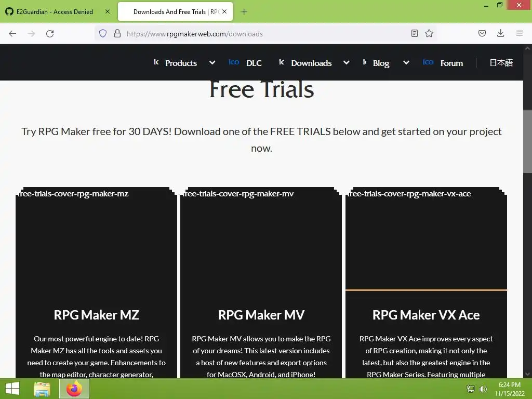Viewport: 532px width, 399px height.
Task: Close the Downloads And Free Trials tab
Action: (x=224, y=11)
